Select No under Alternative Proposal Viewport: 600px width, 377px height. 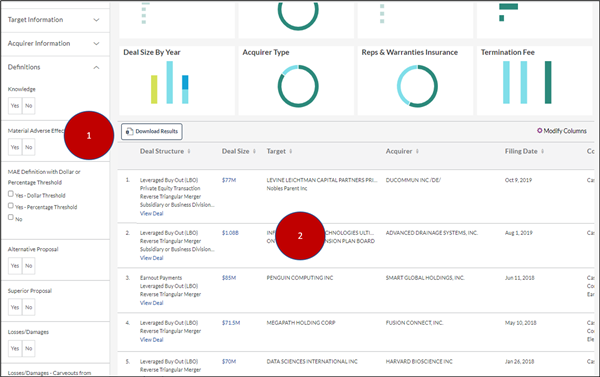point(29,266)
